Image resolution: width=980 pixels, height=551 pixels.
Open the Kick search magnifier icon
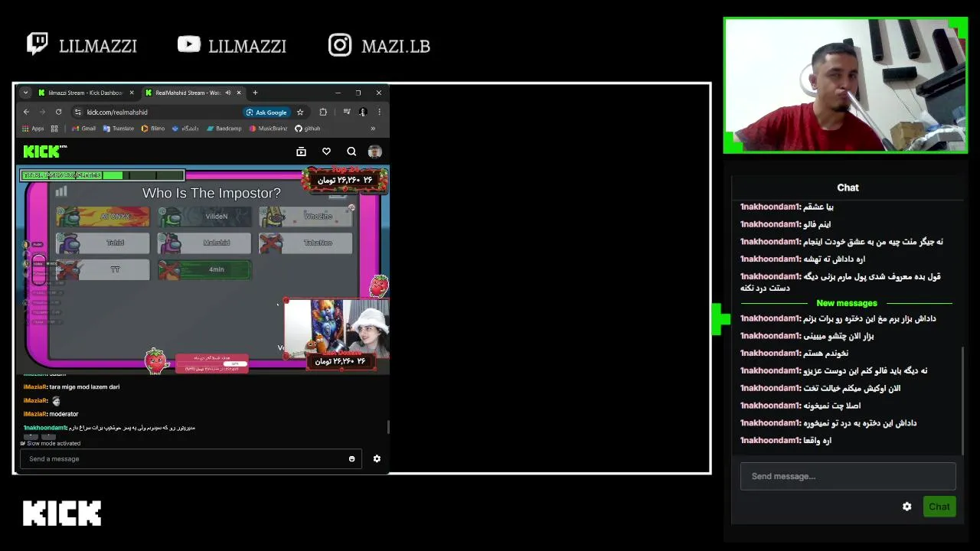coord(351,152)
